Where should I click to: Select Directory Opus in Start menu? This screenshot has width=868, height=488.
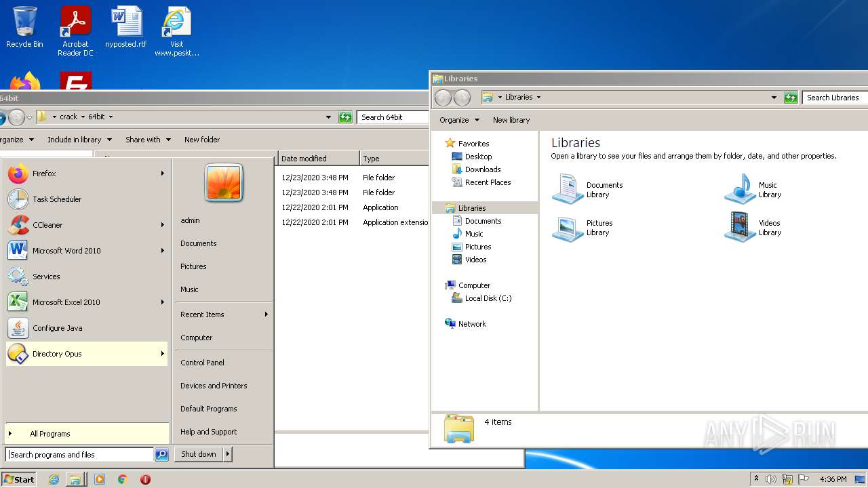click(x=86, y=354)
